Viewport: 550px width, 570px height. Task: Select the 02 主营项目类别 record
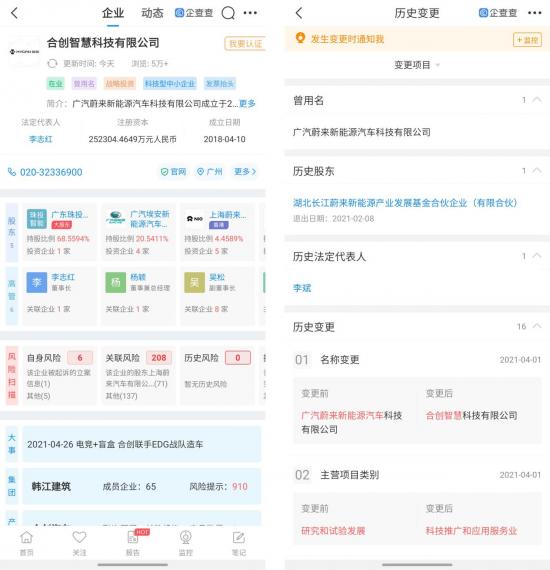pyautogui.click(x=417, y=475)
